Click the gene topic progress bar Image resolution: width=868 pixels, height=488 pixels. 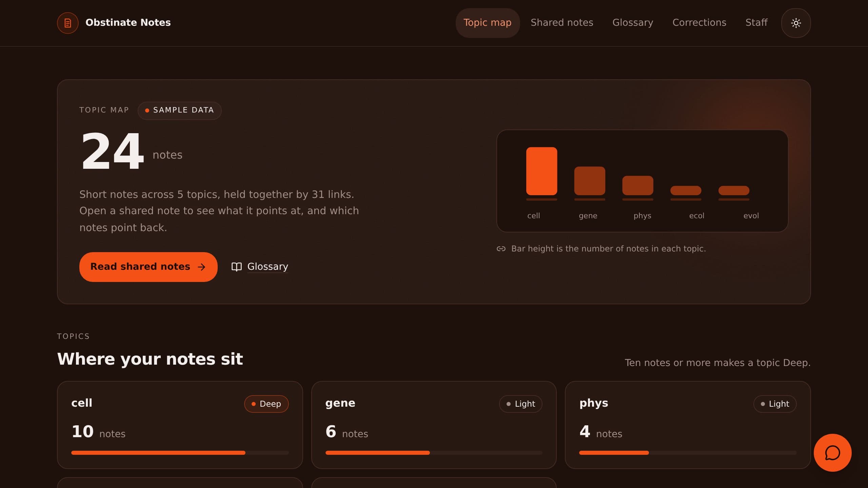[434, 453]
